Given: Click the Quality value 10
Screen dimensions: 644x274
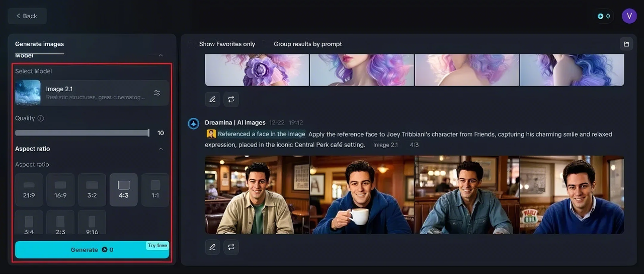Looking at the screenshot, I should click(x=160, y=133).
